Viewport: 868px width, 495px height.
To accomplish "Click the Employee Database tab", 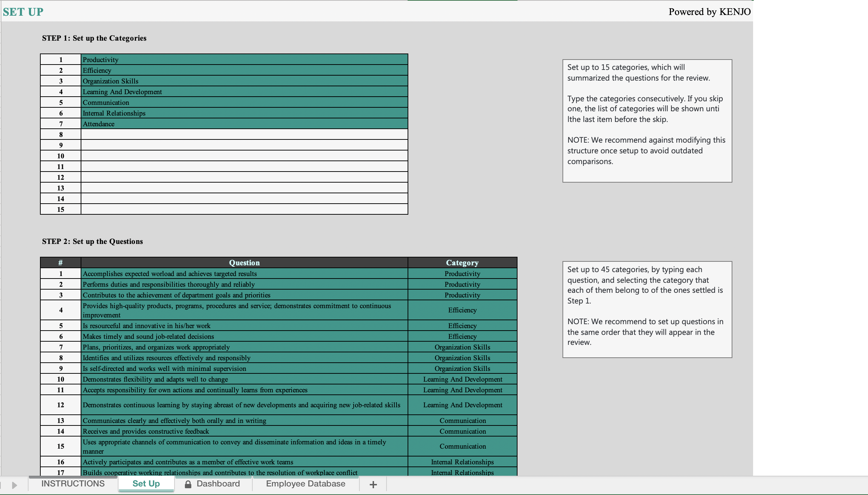I will tap(305, 483).
